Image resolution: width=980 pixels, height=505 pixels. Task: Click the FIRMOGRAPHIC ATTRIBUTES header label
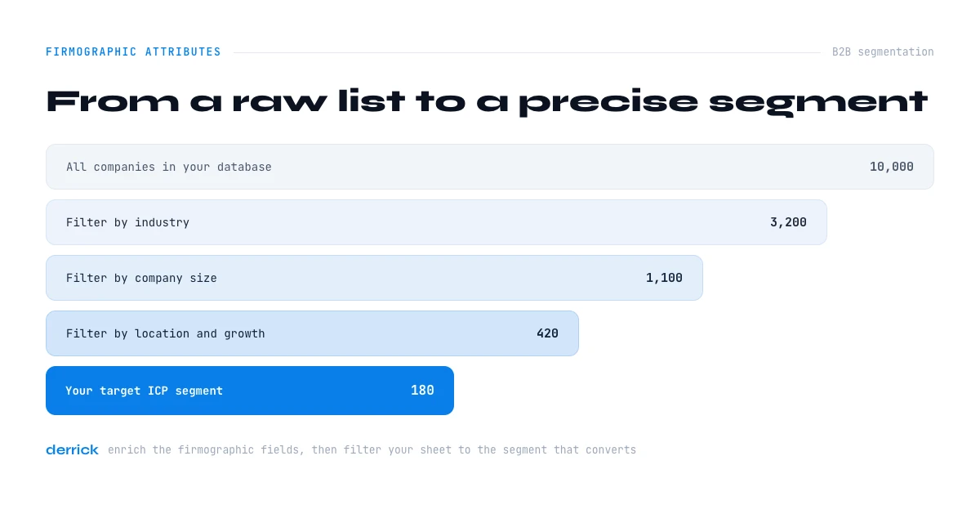(x=133, y=51)
